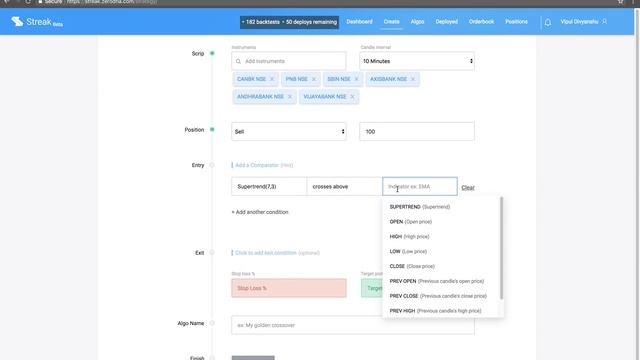Open the Orderbook tab
This screenshot has height=360, width=640.
point(481,22)
